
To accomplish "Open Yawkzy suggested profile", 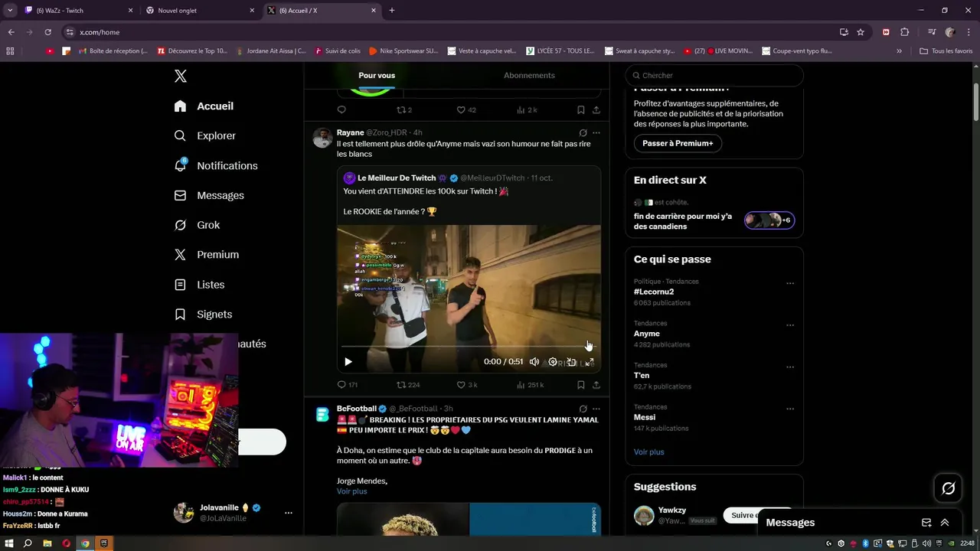I will 672,510.
